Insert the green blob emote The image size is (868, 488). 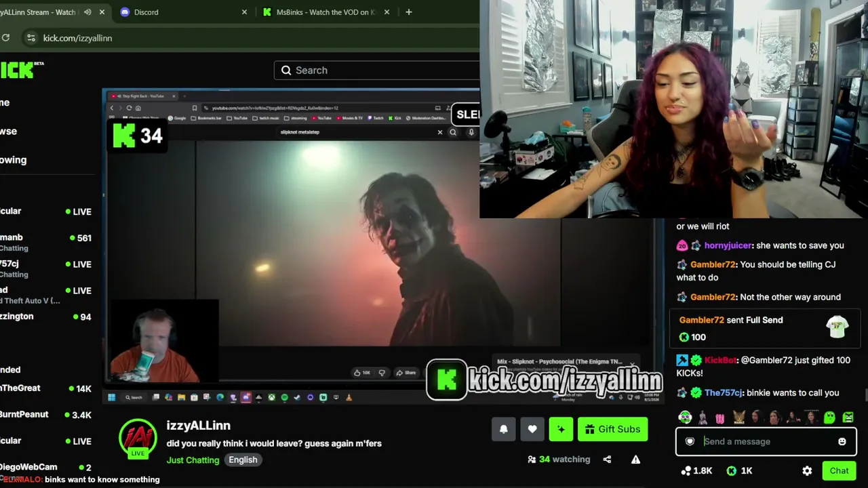click(829, 417)
